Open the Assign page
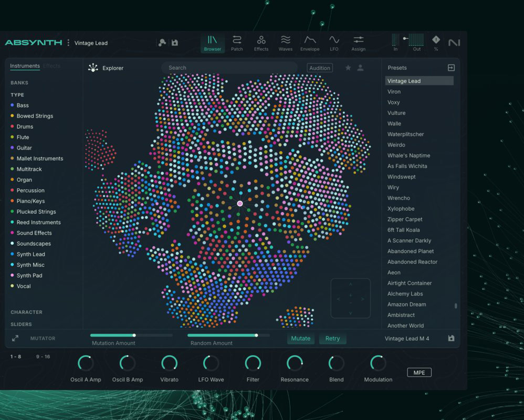This screenshot has width=524, height=420. 359,43
